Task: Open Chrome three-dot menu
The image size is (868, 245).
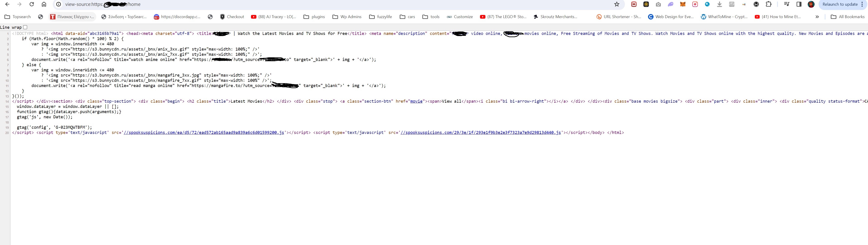Action: pyautogui.click(x=862, y=4)
